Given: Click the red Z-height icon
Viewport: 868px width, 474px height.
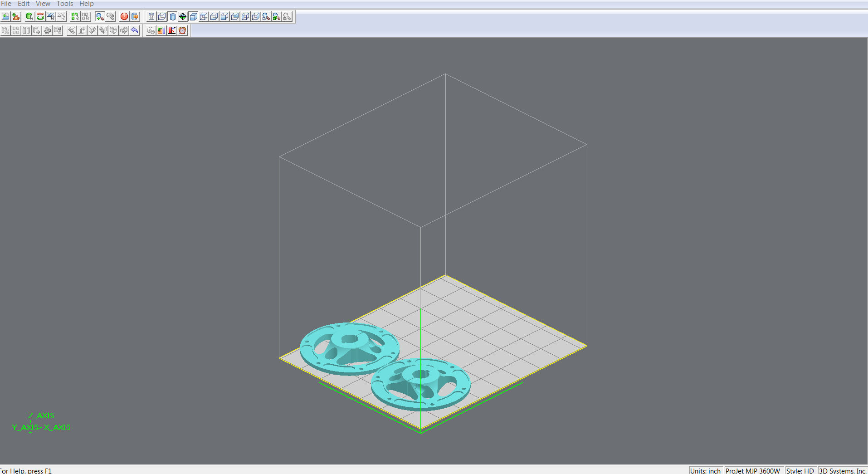Looking at the screenshot, I should [x=172, y=31].
